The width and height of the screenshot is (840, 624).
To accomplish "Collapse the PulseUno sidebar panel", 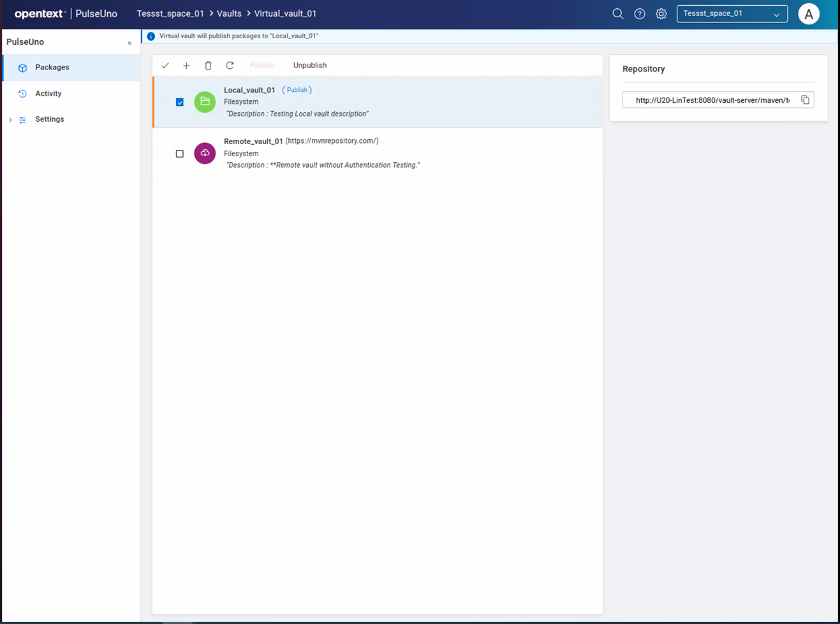I will pos(129,43).
